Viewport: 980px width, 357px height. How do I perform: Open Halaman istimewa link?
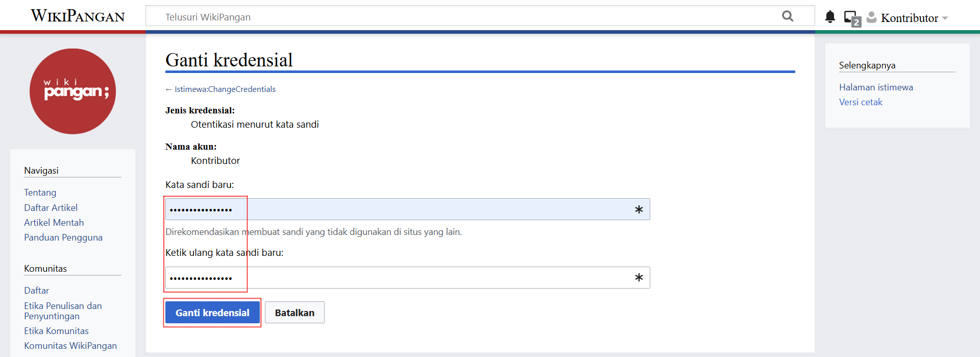coord(876,87)
